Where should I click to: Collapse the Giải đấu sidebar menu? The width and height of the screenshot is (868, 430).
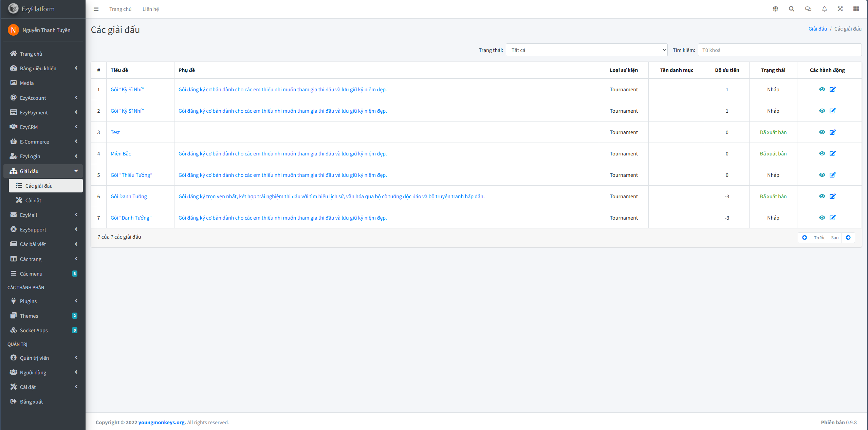point(43,171)
